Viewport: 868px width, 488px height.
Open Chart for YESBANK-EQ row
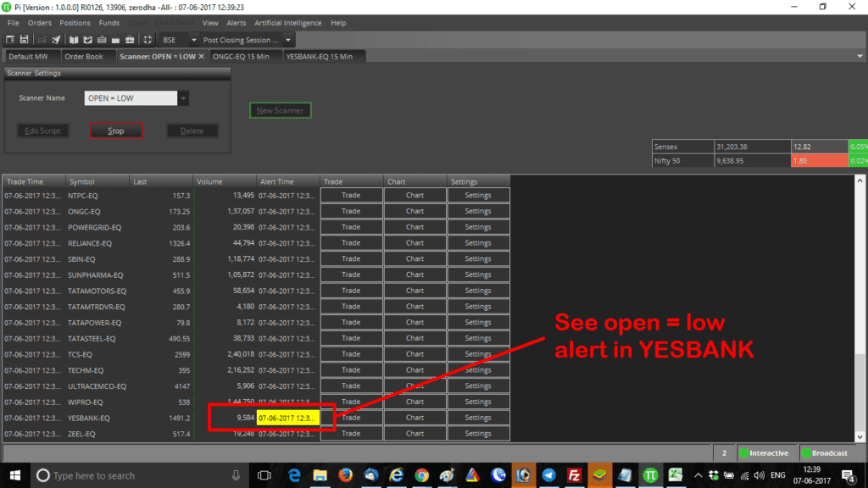[x=415, y=417]
